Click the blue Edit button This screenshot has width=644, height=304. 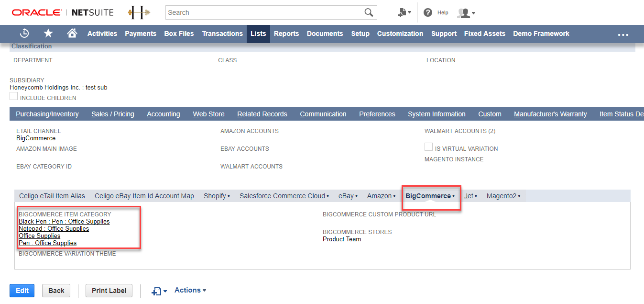coord(22,291)
